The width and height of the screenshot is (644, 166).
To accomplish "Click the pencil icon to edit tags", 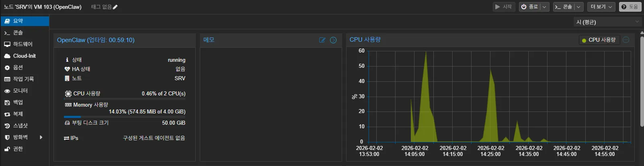I will point(115,7).
